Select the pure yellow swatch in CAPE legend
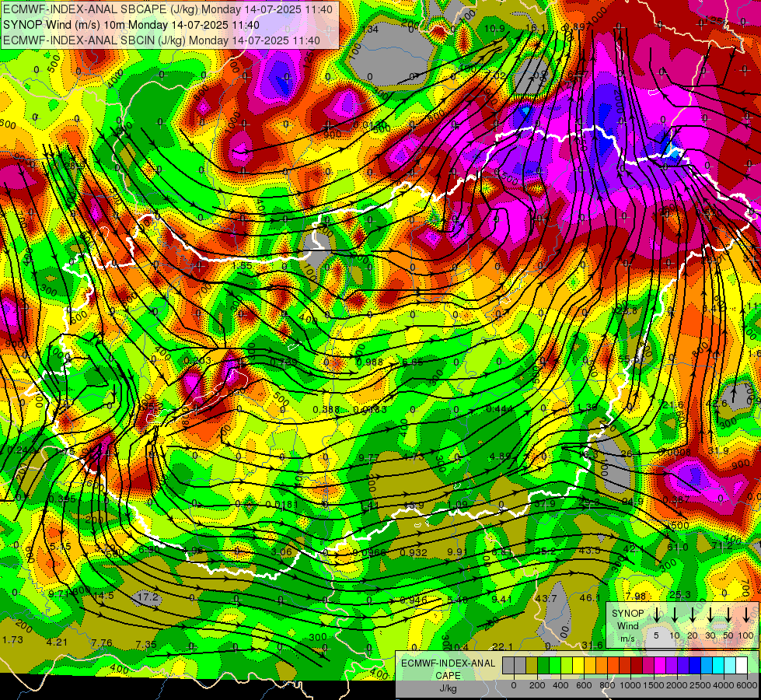Viewport: 761px width, 700px height. tap(578, 666)
